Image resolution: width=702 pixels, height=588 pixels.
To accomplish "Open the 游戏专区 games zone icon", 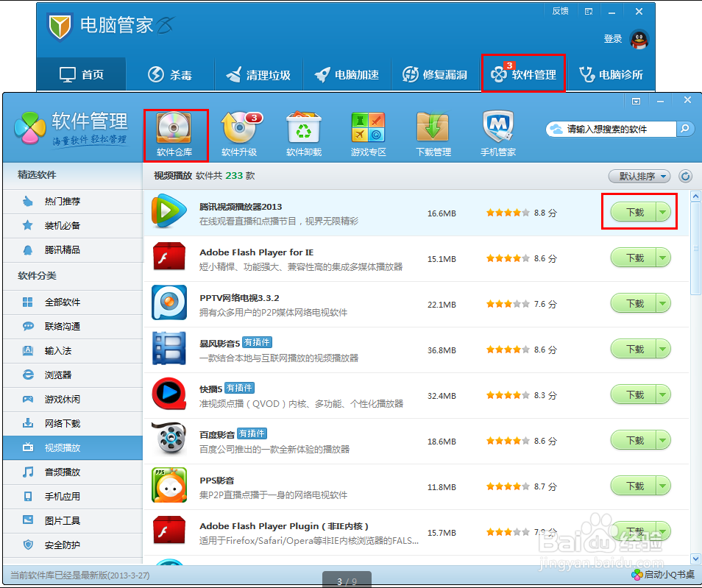I will click(x=369, y=135).
